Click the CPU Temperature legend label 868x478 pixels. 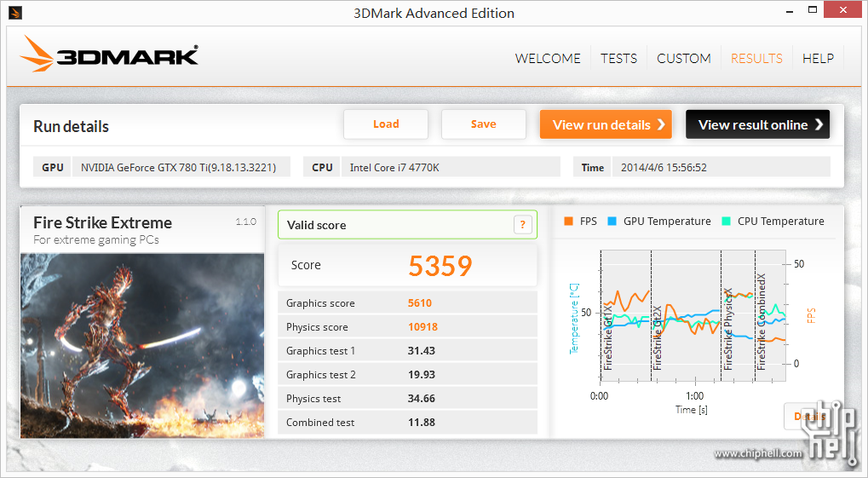pos(780,221)
